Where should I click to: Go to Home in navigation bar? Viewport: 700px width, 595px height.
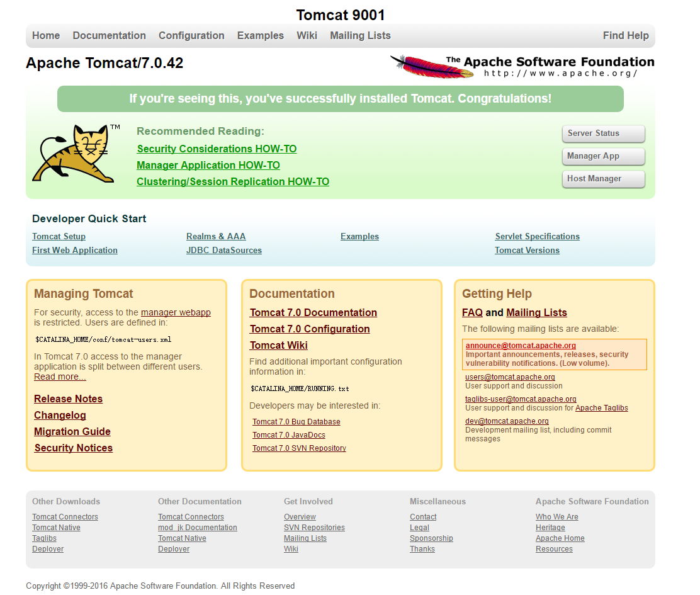pos(46,36)
